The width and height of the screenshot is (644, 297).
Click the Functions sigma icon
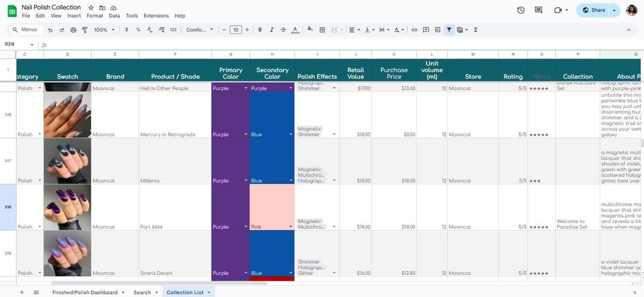475,30
